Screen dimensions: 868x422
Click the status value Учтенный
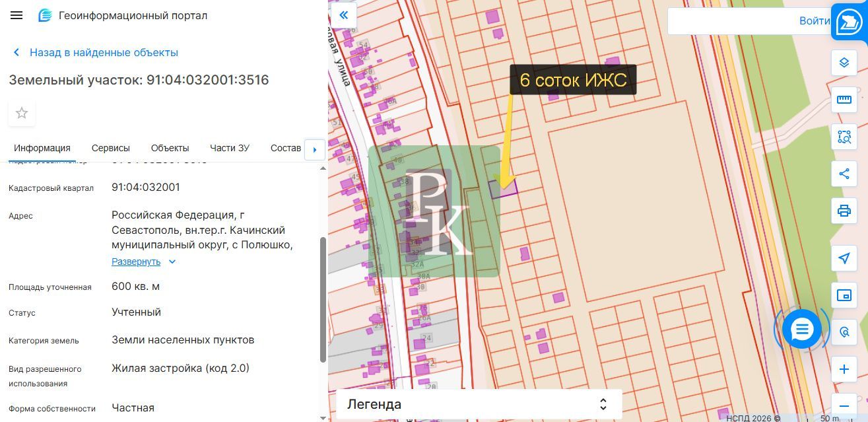[136, 312]
